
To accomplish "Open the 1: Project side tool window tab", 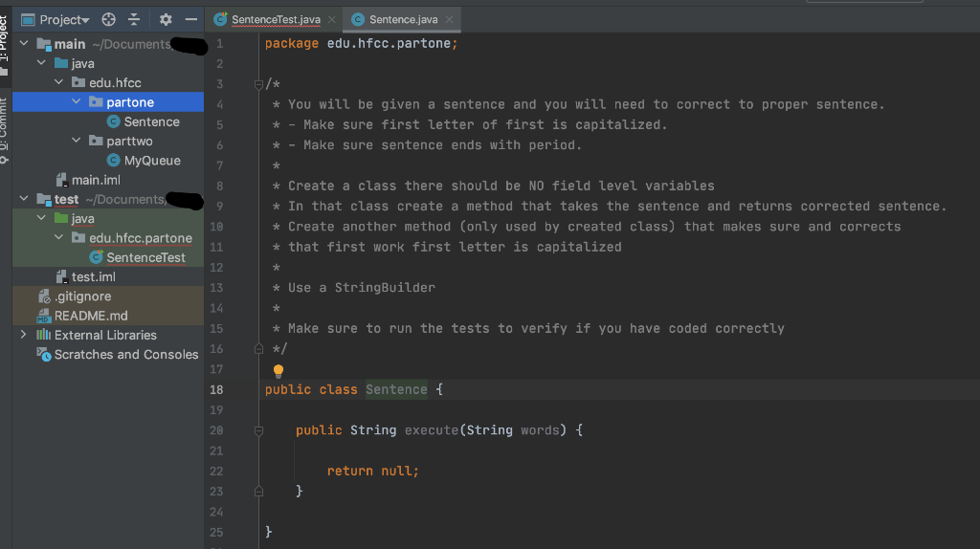I will point(4,45).
